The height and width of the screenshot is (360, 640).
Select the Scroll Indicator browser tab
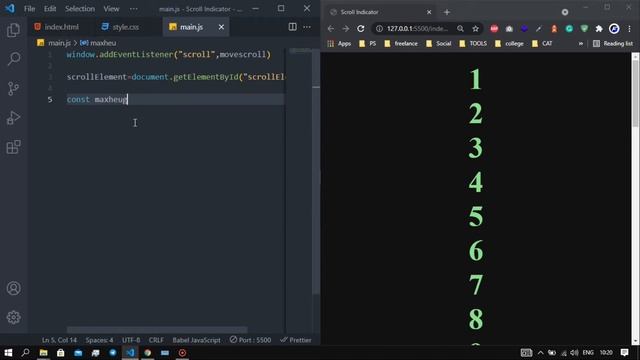coord(380,12)
